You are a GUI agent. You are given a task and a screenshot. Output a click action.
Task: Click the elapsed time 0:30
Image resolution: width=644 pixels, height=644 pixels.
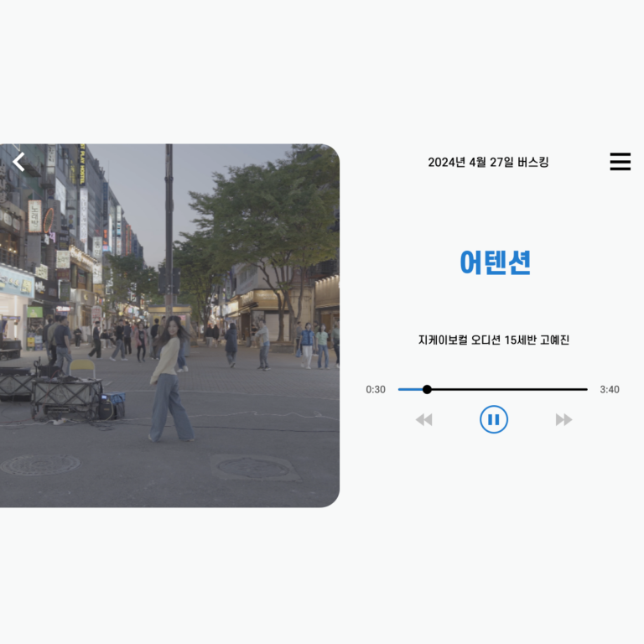(376, 389)
